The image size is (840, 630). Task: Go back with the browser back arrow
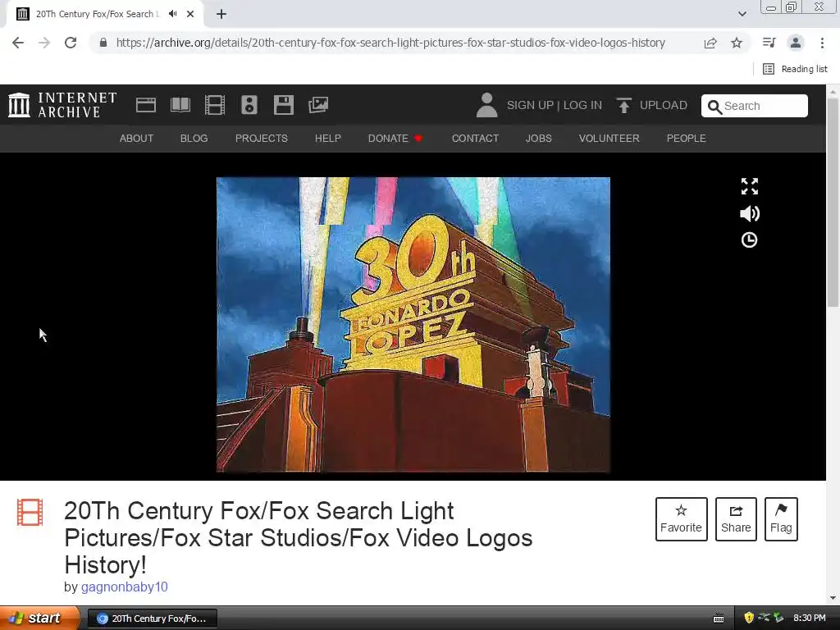pos(18,43)
